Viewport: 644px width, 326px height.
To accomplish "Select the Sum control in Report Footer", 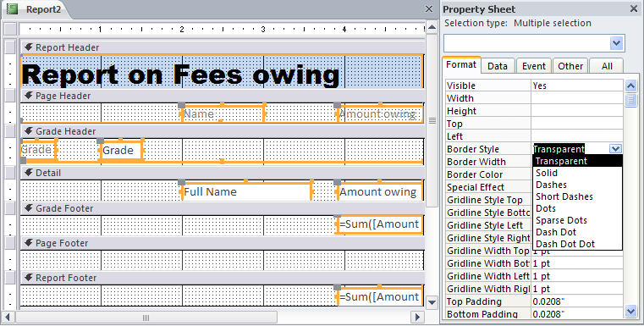I will [380, 297].
